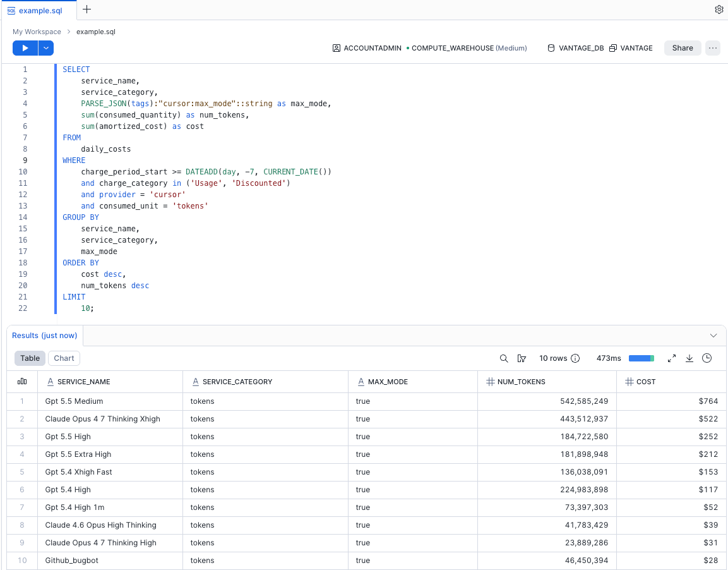Screen dimensions: 728x570
Task: Expand results to full screen
Action: tap(671, 358)
